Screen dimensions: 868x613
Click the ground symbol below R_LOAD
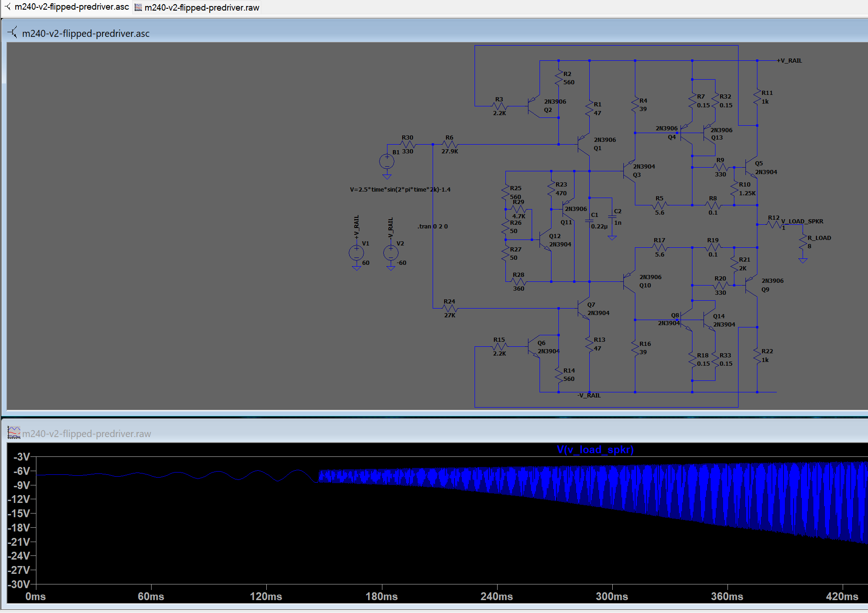point(803,261)
